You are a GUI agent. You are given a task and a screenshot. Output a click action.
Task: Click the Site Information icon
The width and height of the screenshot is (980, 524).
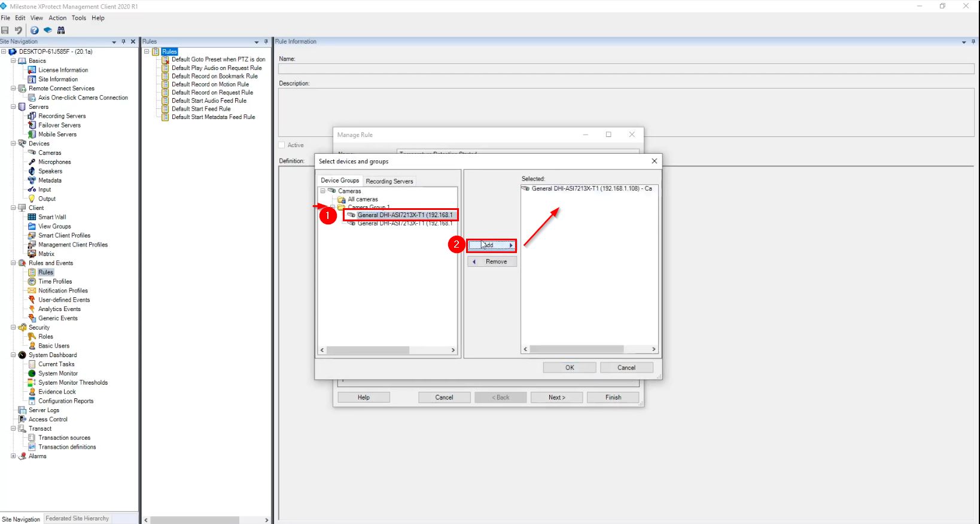click(32, 79)
